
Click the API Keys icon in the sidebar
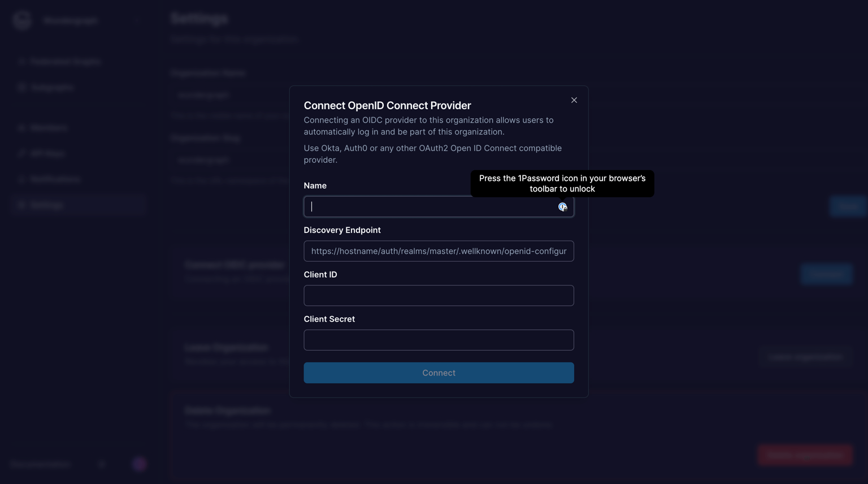pos(21,153)
